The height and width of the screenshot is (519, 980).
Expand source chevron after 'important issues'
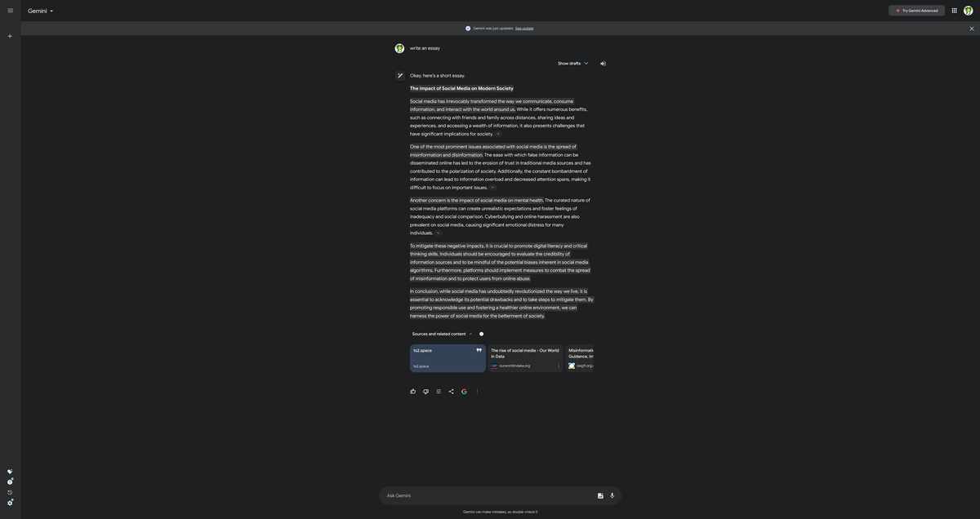pos(492,188)
